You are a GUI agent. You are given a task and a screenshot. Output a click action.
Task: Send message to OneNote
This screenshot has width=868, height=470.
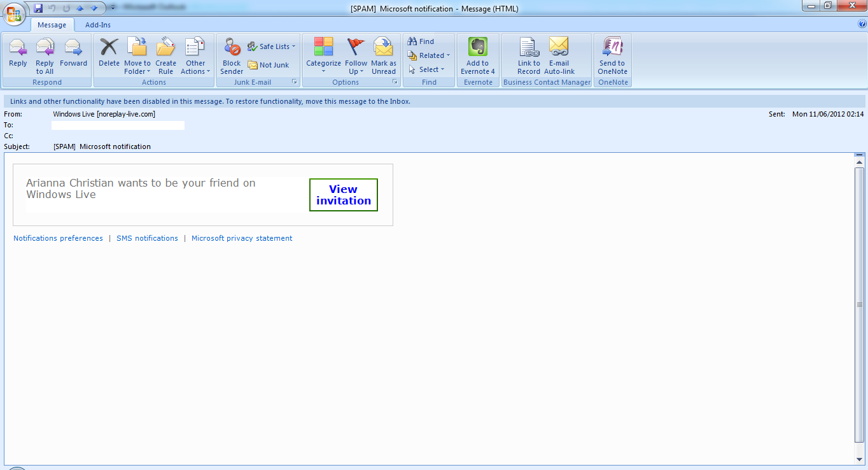coord(612,55)
